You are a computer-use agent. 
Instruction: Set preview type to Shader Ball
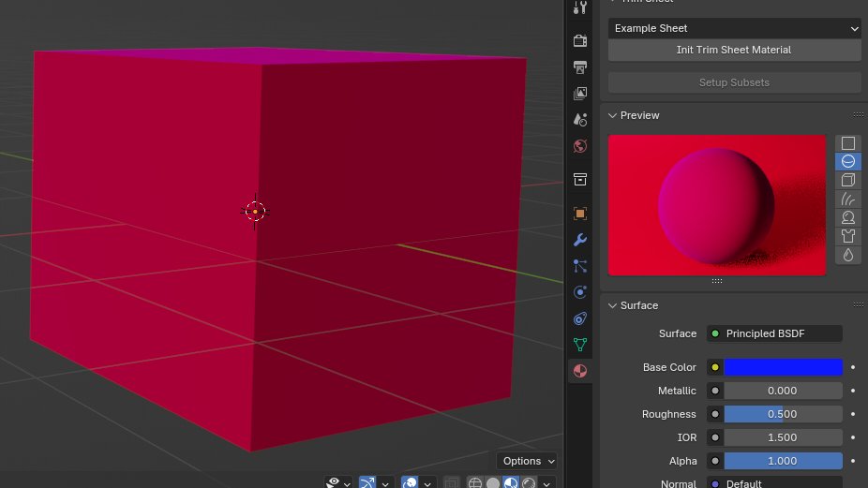[848, 217]
